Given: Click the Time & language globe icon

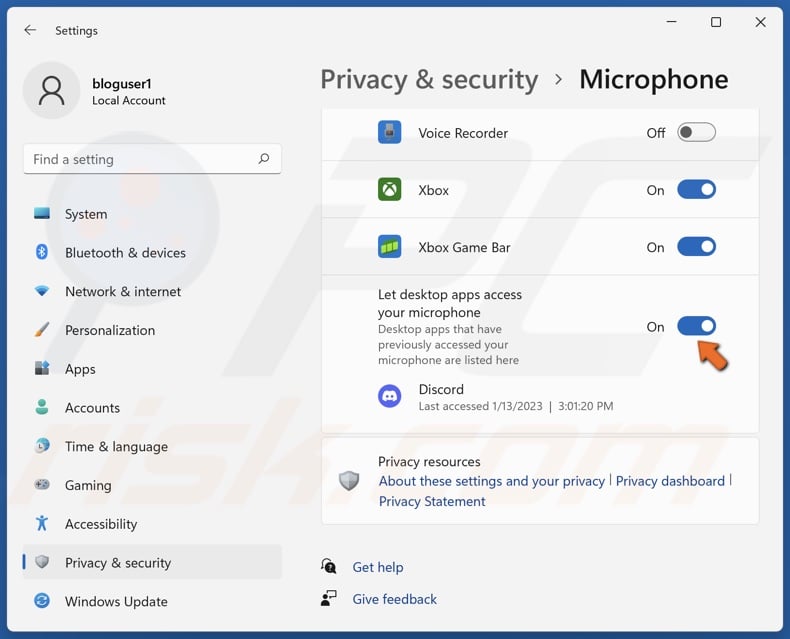Looking at the screenshot, I should pyautogui.click(x=42, y=446).
